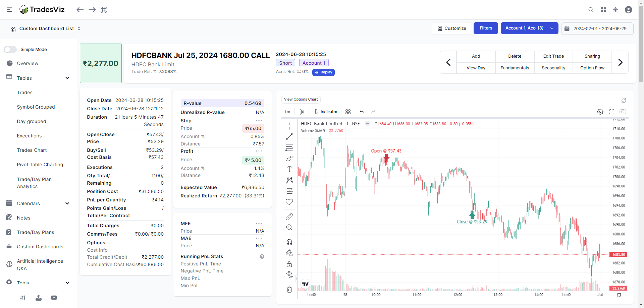
Task: Click View Options Chart button
Action: click(x=301, y=100)
